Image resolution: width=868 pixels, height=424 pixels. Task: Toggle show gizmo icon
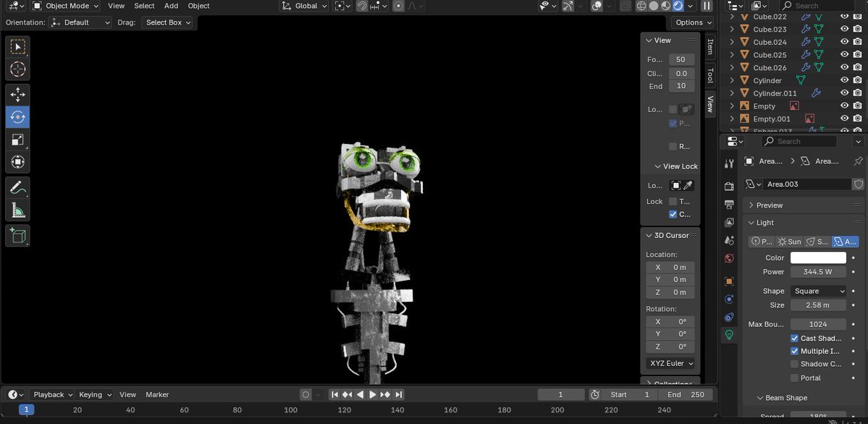coord(568,6)
